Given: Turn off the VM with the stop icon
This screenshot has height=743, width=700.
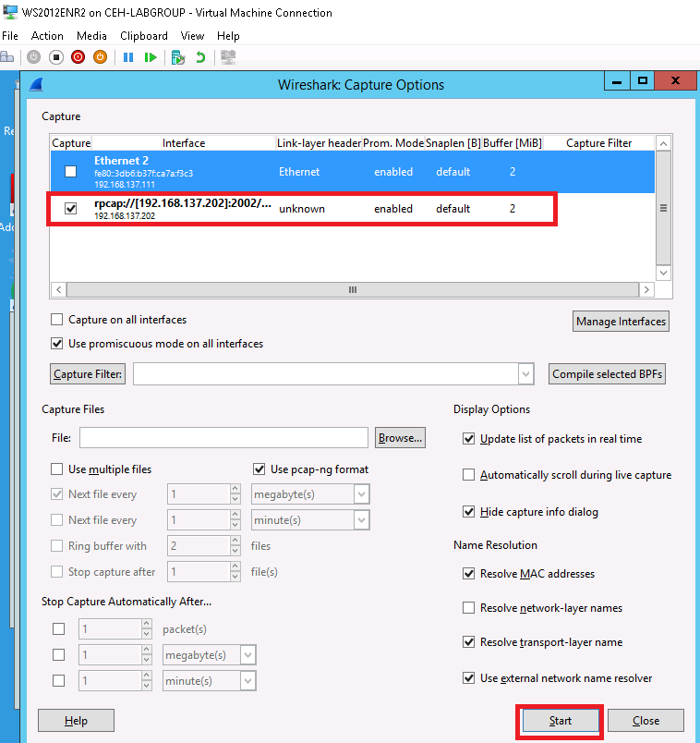Looking at the screenshot, I should coord(56,57).
